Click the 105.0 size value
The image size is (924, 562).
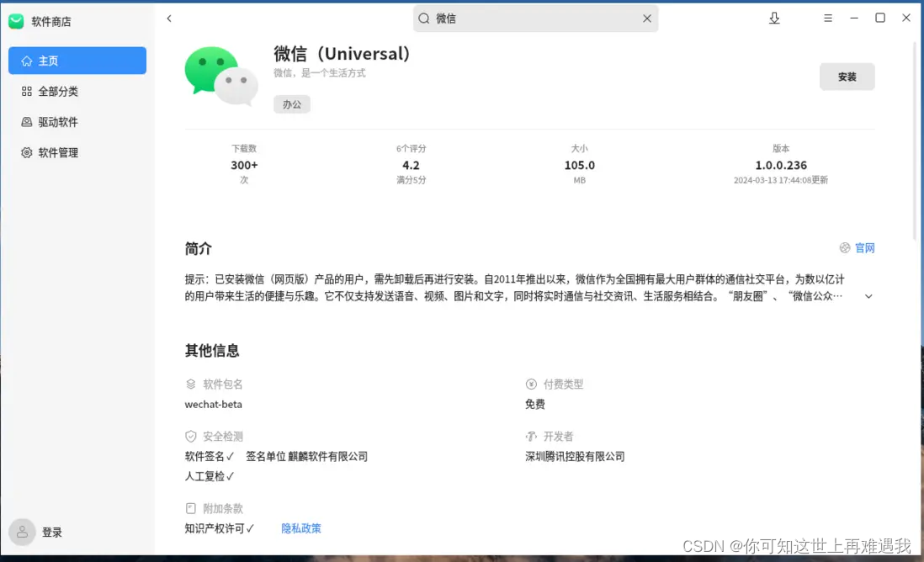pos(579,166)
